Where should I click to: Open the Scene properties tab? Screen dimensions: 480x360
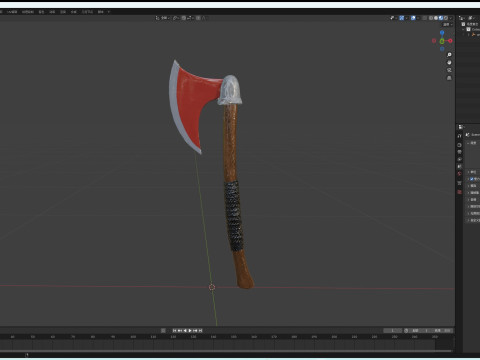(x=459, y=166)
